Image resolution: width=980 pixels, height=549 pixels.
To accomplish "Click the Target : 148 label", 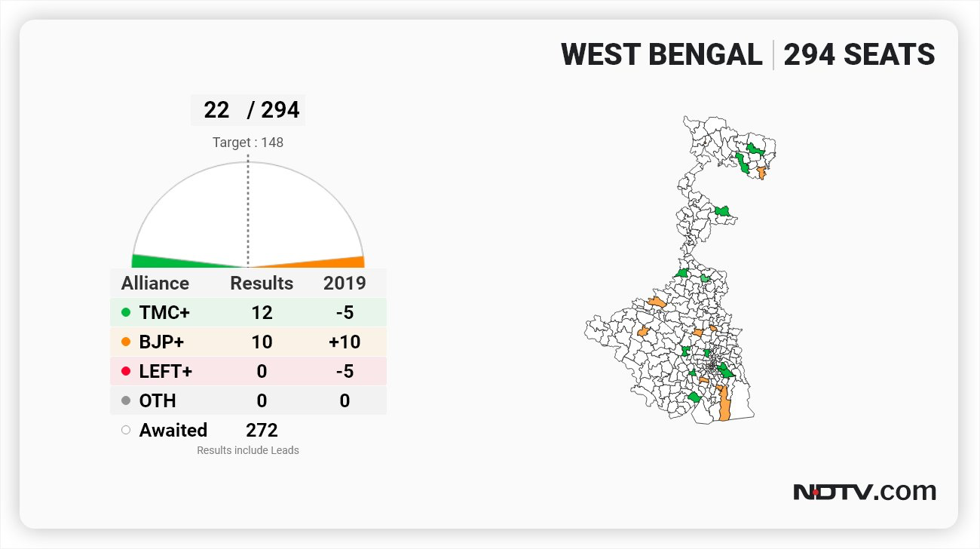I will click(248, 142).
